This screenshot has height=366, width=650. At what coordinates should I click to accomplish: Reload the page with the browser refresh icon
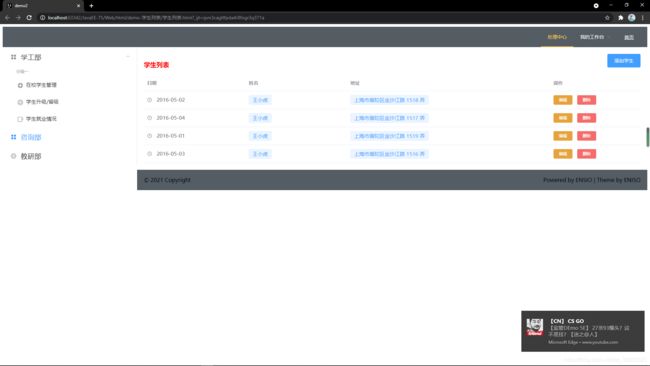(29, 18)
